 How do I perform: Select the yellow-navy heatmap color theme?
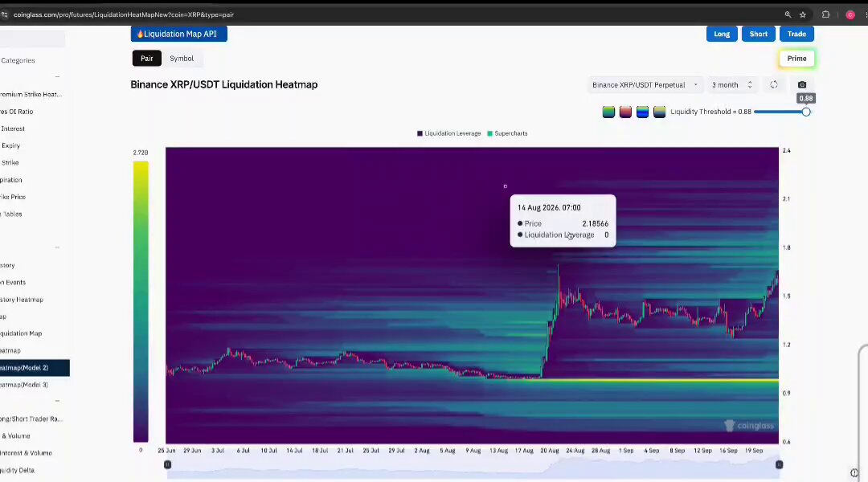point(659,112)
